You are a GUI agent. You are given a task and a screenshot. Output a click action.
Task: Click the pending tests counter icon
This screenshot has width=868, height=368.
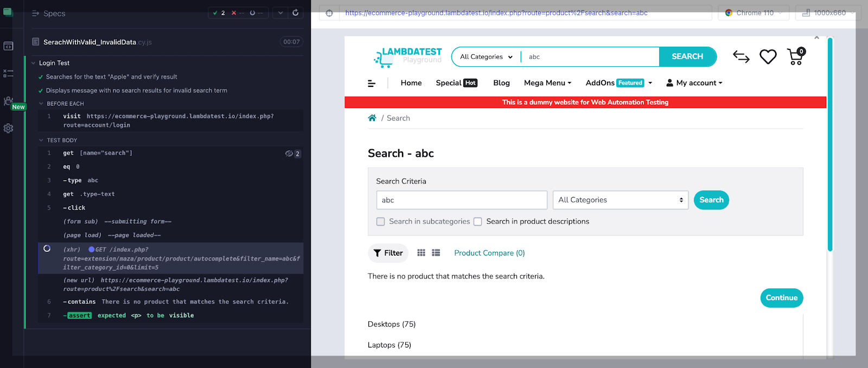pyautogui.click(x=256, y=13)
